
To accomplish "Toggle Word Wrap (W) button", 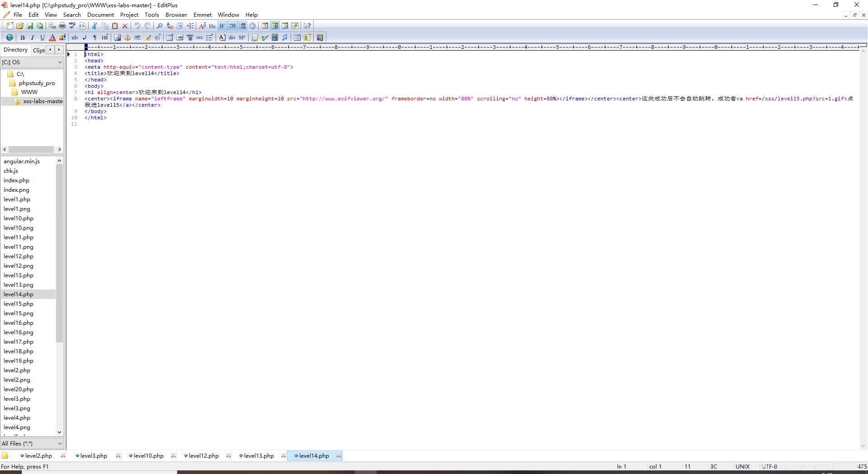I will 222,26.
